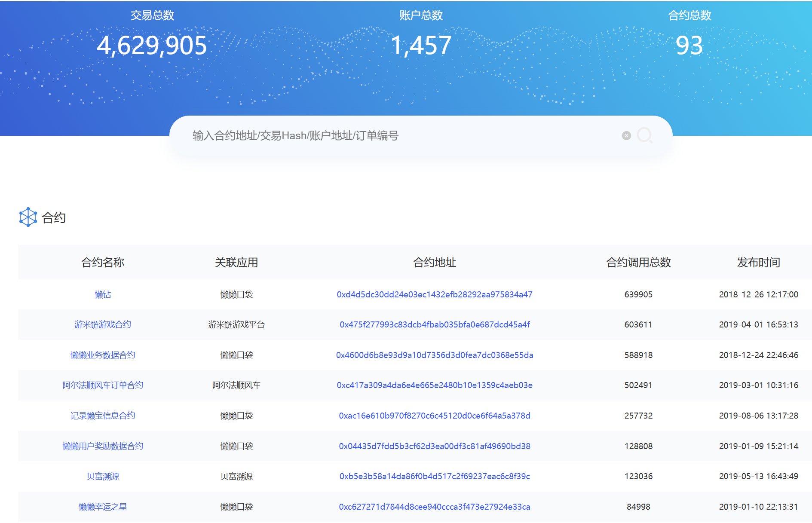
Task: Open address 0x475f277993c83dcb4fbab035bfa0e687dcd45a4f
Action: [435, 324]
